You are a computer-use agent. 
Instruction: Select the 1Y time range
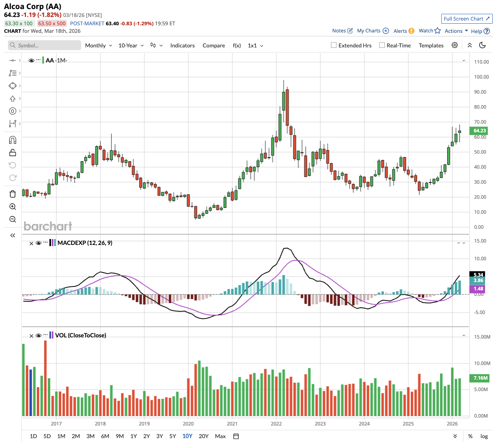pos(134,436)
